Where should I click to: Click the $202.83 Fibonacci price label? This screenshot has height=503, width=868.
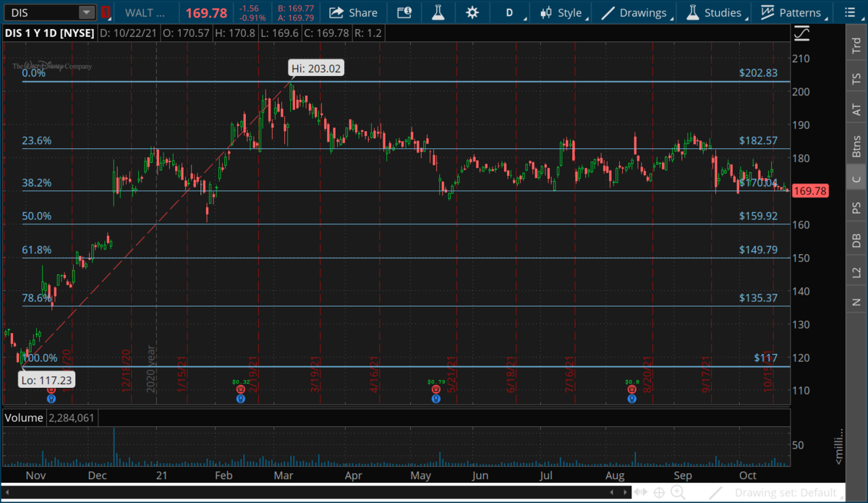(759, 73)
